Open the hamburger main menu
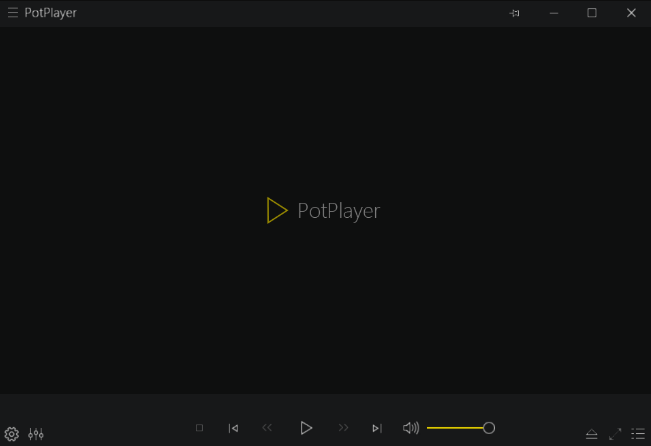Screen dimensions: 651x446 (x=13, y=13)
